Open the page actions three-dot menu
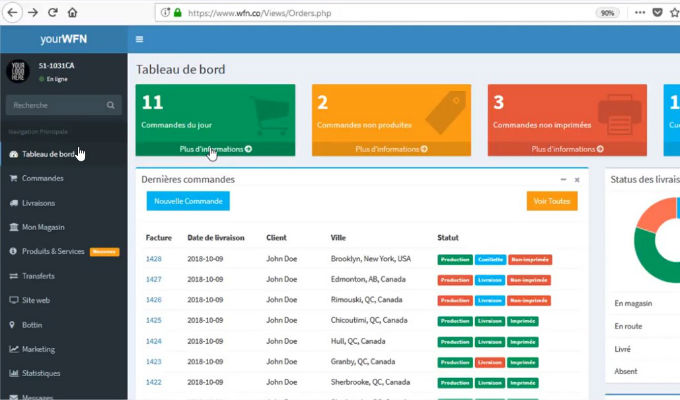Image resolution: width=680 pixels, height=400 pixels. pos(640,13)
